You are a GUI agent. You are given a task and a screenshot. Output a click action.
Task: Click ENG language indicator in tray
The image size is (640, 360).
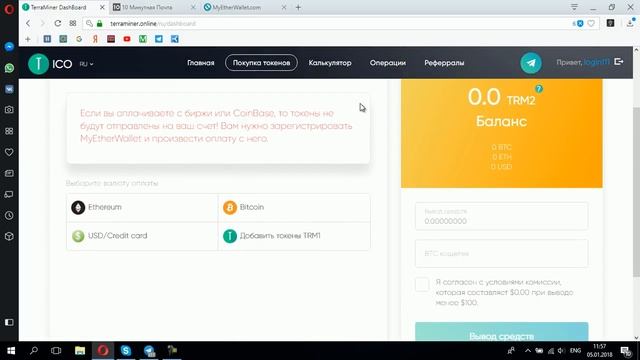[576, 351]
